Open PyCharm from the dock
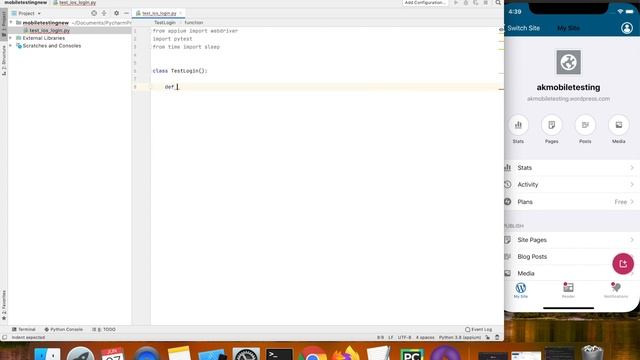 pyautogui.click(x=412, y=353)
